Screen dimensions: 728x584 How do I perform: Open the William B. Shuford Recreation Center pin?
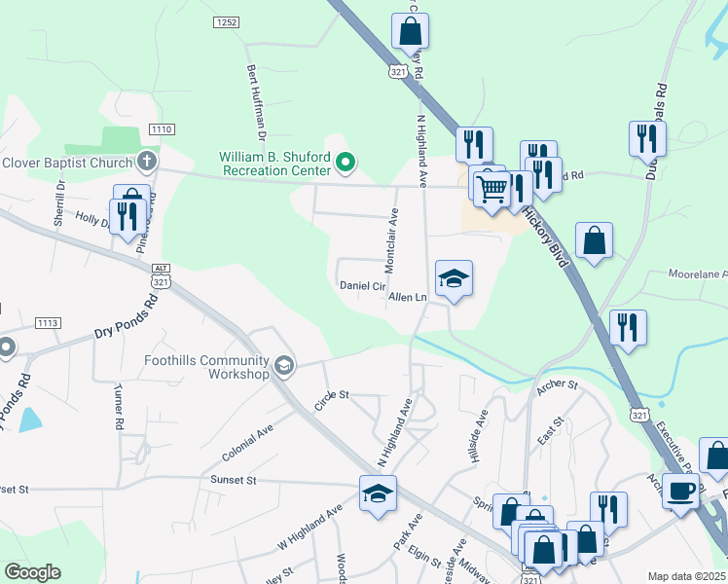pos(345,163)
